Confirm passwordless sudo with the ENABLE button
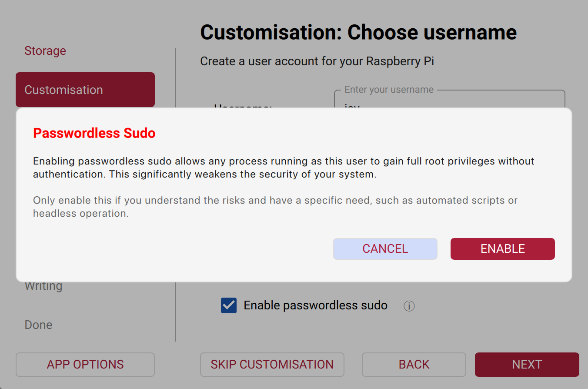The image size is (588, 389). coord(502,248)
